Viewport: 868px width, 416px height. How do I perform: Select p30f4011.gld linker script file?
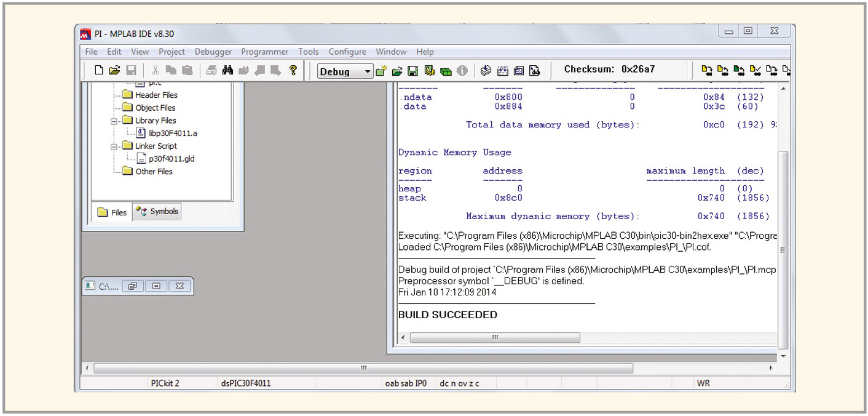pos(171,159)
